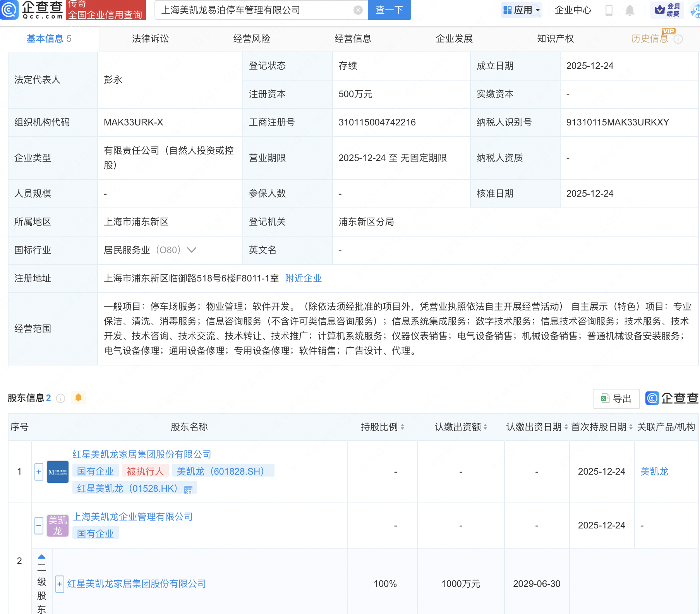Click the 查一下 search button
Viewport: 700px width, 614px height.
tap(389, 10)
